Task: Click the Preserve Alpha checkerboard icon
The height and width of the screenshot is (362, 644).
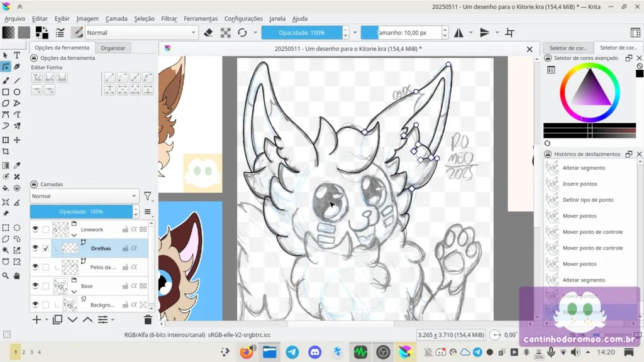Action: tap(226, 33)
